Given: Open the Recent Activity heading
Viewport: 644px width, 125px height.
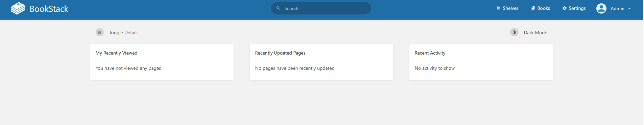Looking at the screenshot, I should point(430,53).
